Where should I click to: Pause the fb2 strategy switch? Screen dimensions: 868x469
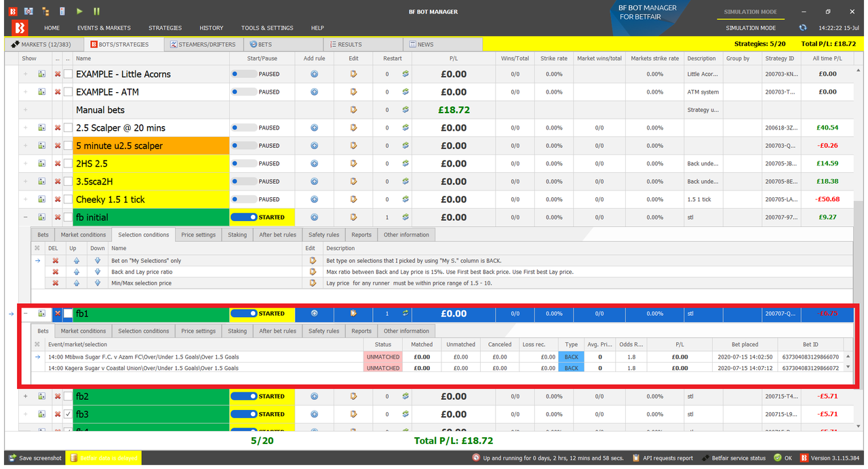point(243,396)
